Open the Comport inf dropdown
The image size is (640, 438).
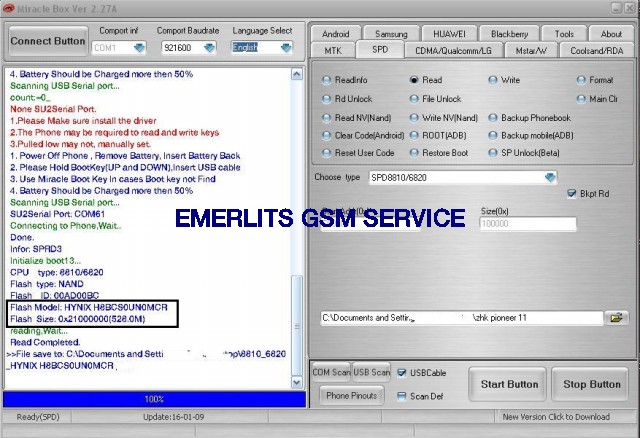(x=139, y=48)
